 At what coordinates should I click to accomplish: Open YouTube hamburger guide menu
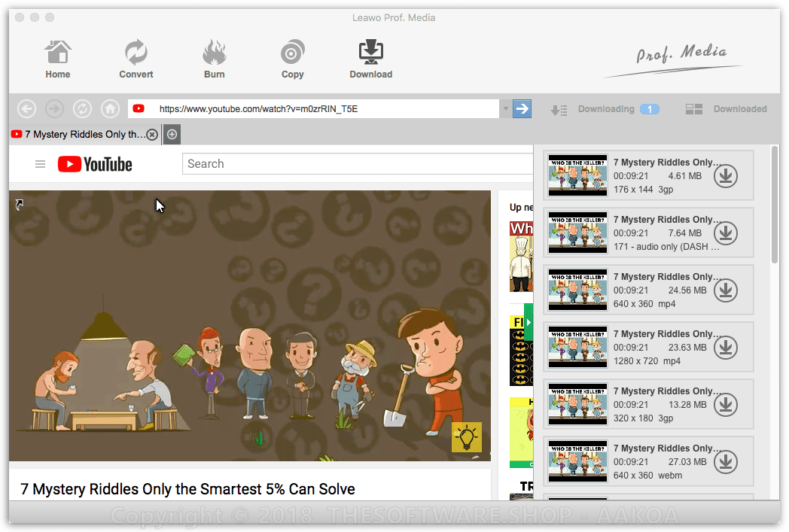coord(41,164)
